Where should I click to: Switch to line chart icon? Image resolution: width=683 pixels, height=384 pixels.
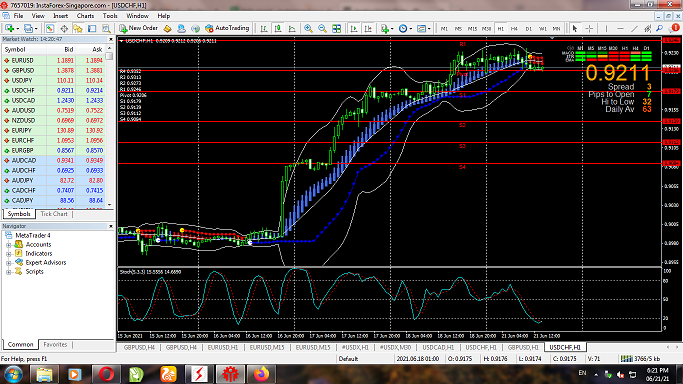292,28
